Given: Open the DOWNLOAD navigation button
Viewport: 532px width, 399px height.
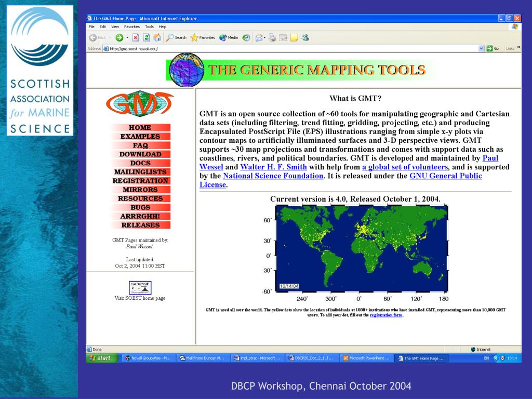Looking at the screenshot, I should (x=140, y=154).
